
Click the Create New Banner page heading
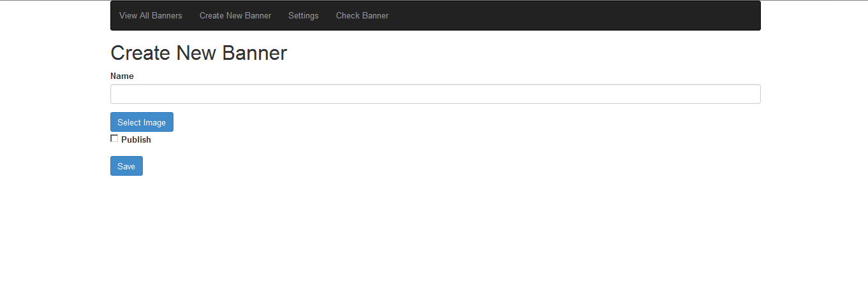pos(199,53)
